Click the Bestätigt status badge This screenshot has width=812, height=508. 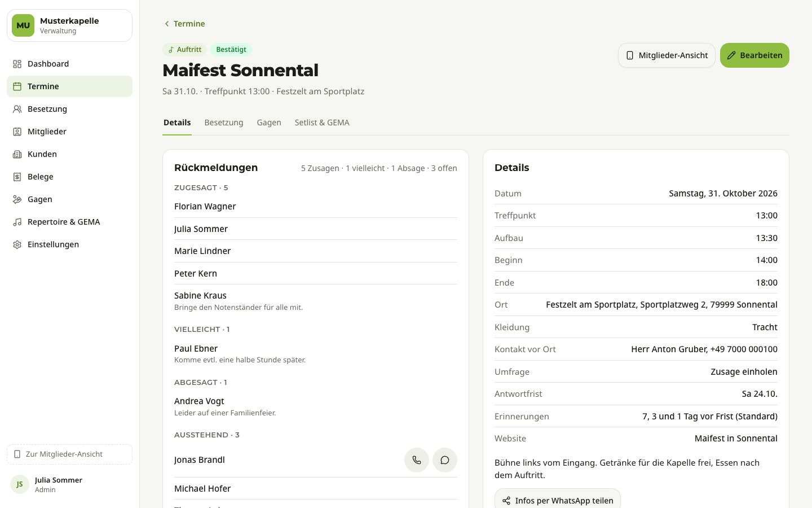tap(231, 50)
